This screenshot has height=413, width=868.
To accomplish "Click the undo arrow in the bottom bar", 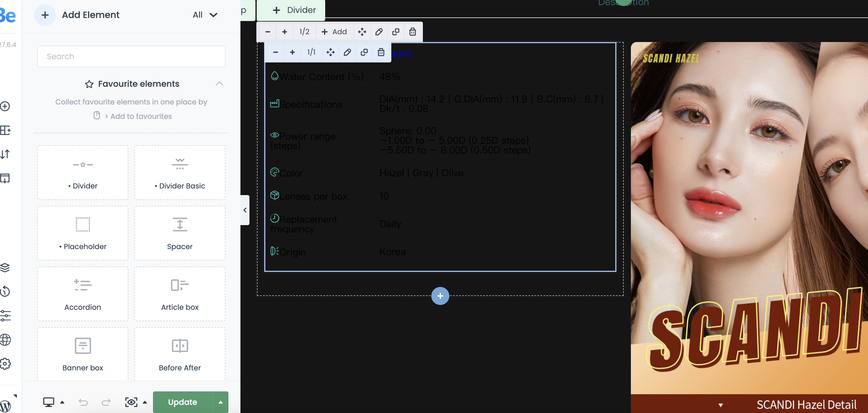I will [x=83, y=402].
